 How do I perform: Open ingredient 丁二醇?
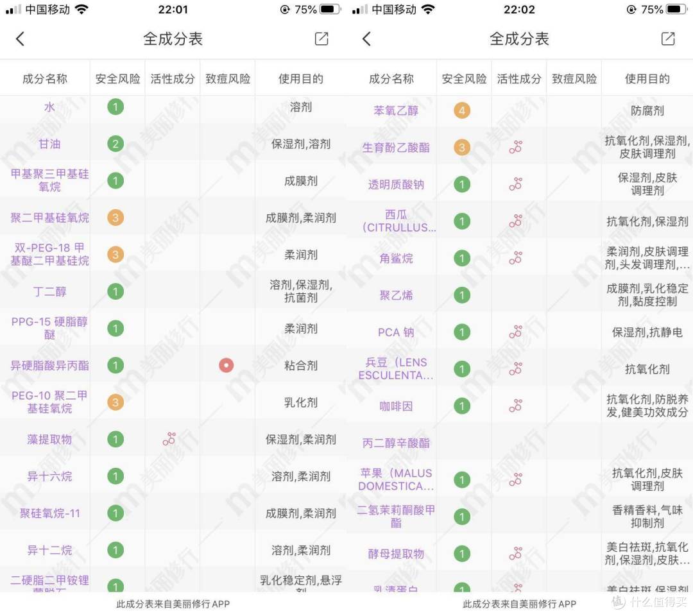[49, 291]
